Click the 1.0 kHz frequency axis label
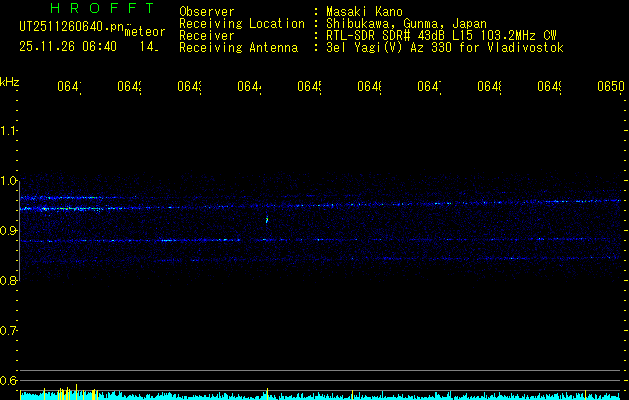 click(x=9, y=181)
